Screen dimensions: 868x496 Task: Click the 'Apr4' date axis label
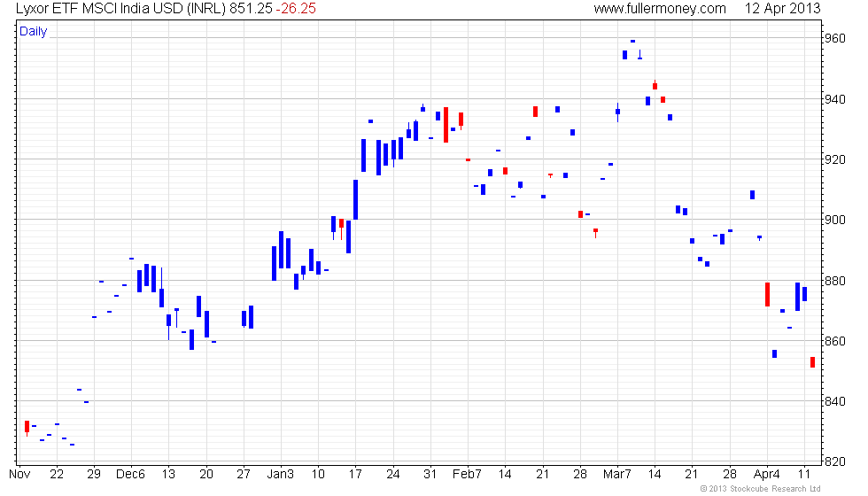click(767, 475)
